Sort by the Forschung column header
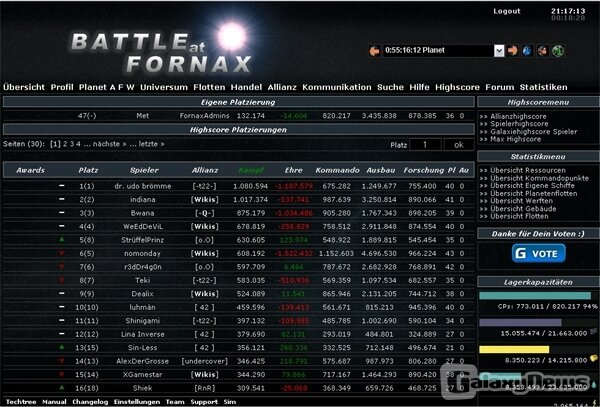 tap(424, 170)
